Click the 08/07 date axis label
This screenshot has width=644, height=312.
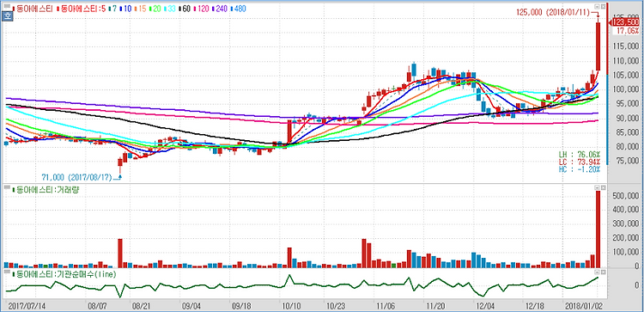[96, 306]
